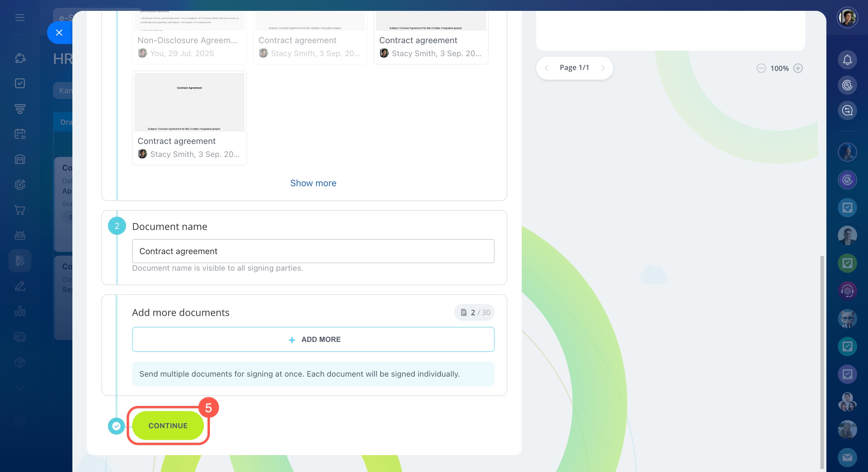Expand more sidebar items with the chevron
This screenshot has height=472, width=868.
[20, 388]
